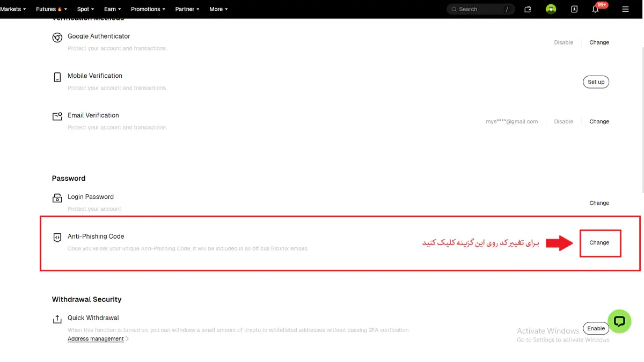Expand the Earn menu
Viewport: 644px width, 362px height.
click(x=112, y=9)
